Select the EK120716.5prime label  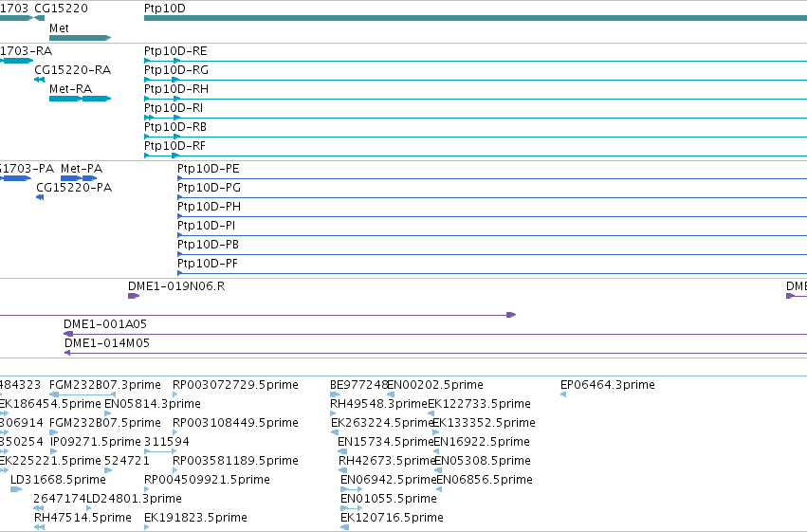pos(392,518)
